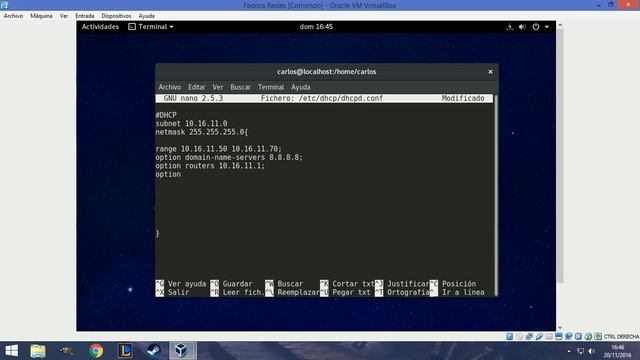Click the VirtualBox hard disk activity indicator

[509, 336]
